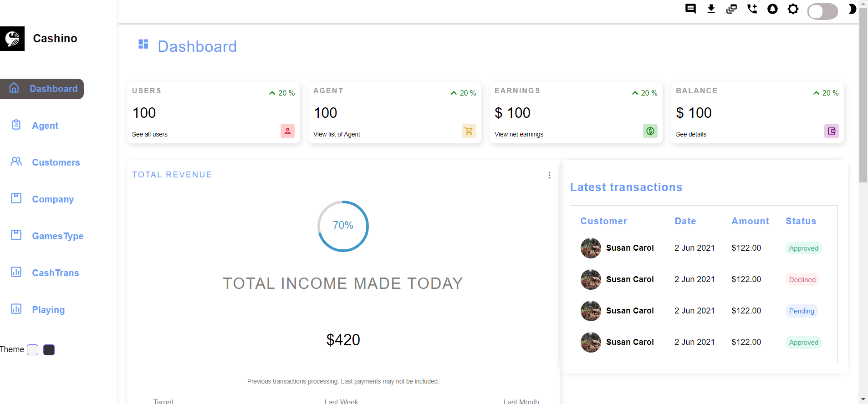Click Susan Carol's avatar thumbnail

tap(590, 248)
